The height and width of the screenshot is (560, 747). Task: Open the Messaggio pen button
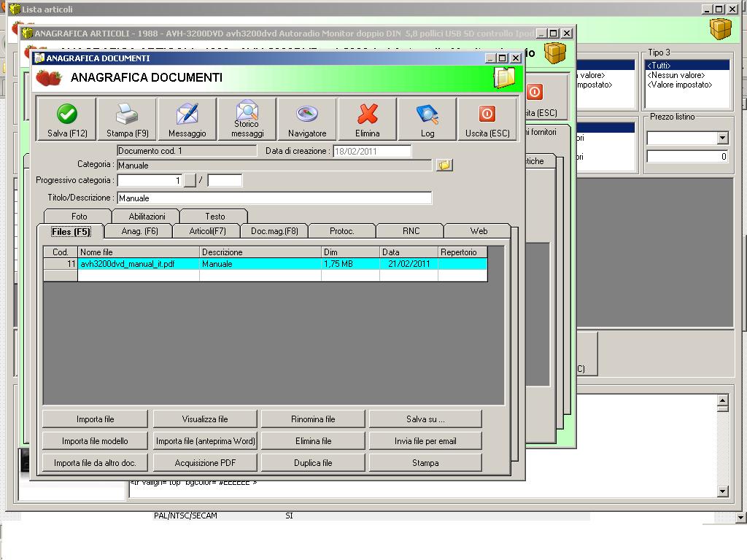click(187, 119)
